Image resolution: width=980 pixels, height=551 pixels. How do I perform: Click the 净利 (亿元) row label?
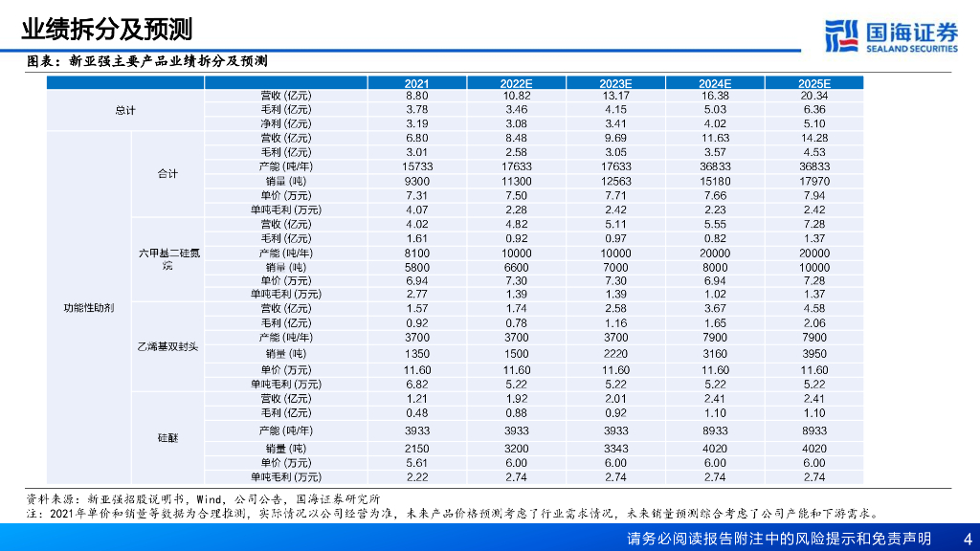pyautogui.click(x=285, y=123)
